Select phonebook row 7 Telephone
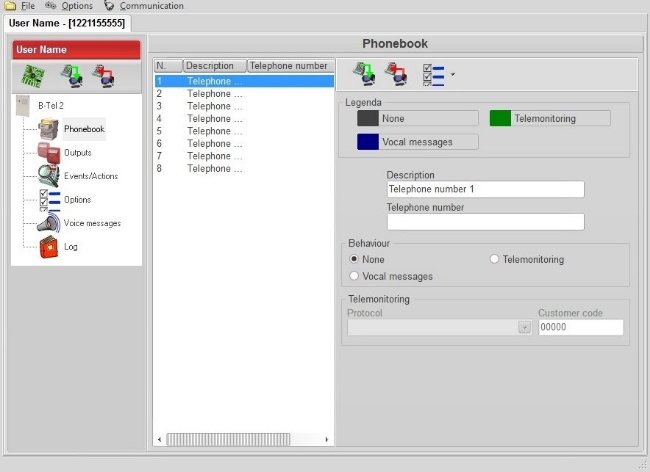 [244, 156]
